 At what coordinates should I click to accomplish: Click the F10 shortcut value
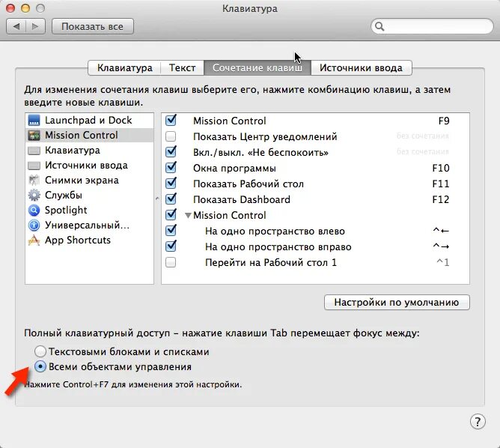pyautogui.click(x=441, y=168)
